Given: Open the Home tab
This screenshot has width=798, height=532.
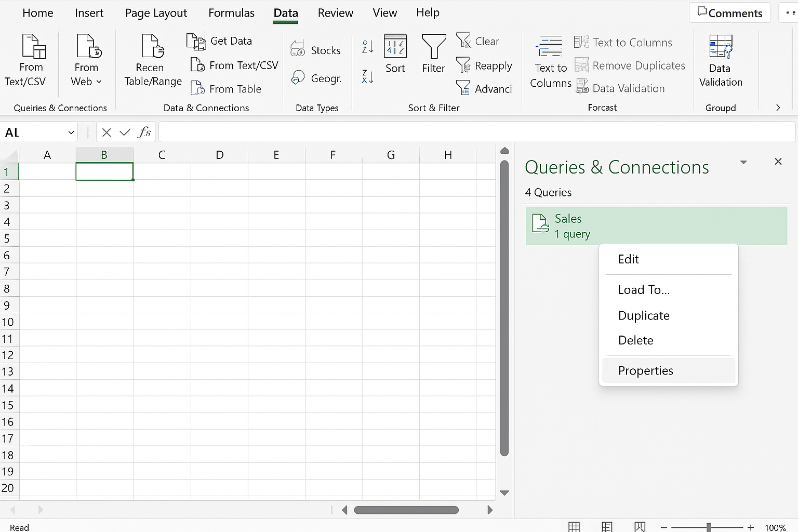Looking at the screenshot, I should click(x=38, y=13).
